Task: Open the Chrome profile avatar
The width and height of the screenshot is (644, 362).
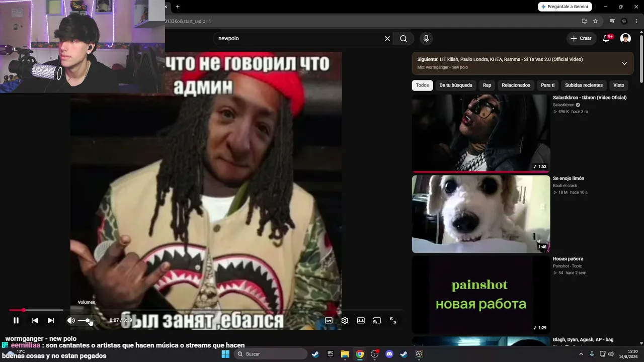Action: 624,21
